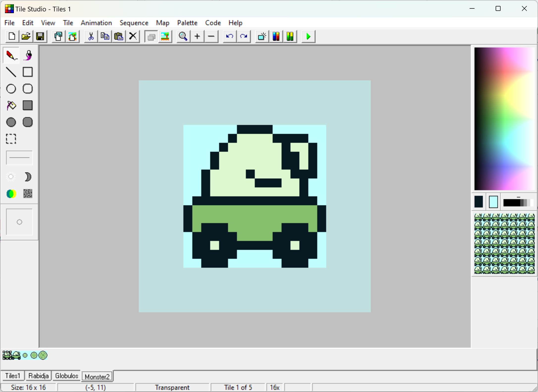Switch to the Rabidja tab
538x392 pixels.
tap(38, 376)
